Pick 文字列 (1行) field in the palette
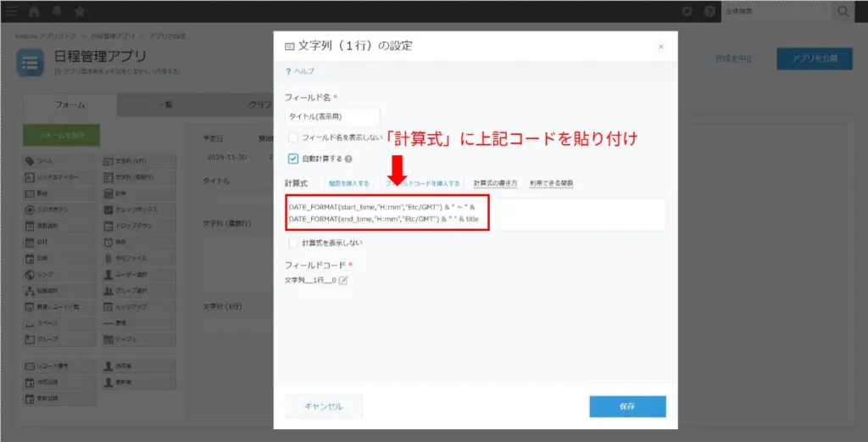 click(139, 161)
